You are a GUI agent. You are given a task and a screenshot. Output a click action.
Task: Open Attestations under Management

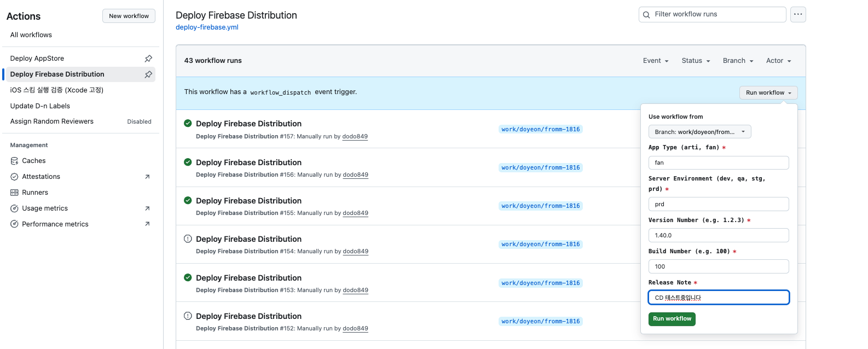pos(41,177)
